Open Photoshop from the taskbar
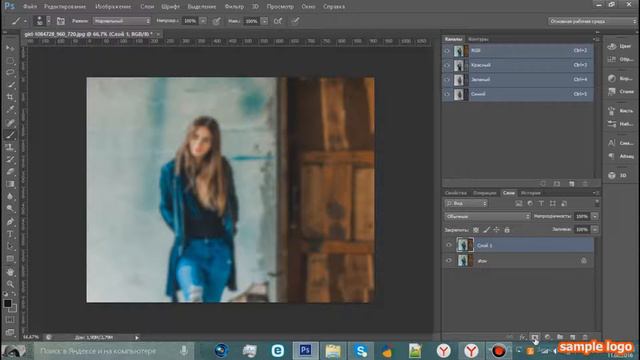This screenshot has height=360, width=640. coord(305,351)
